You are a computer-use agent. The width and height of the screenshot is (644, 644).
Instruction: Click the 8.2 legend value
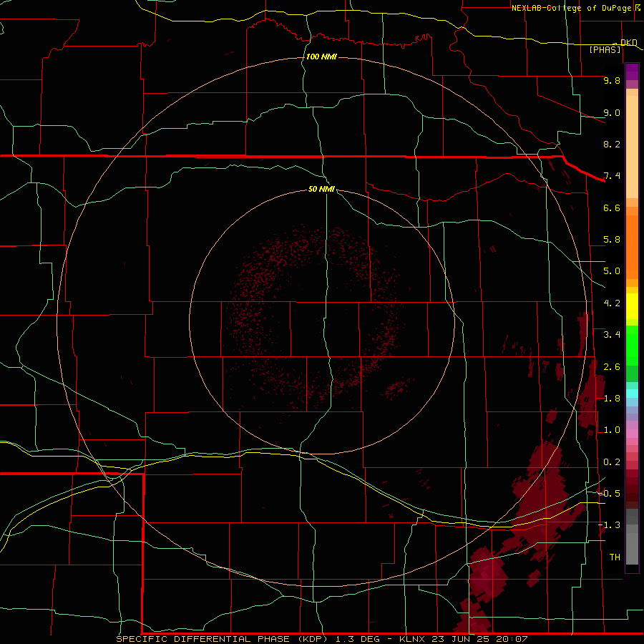(612, 144)
